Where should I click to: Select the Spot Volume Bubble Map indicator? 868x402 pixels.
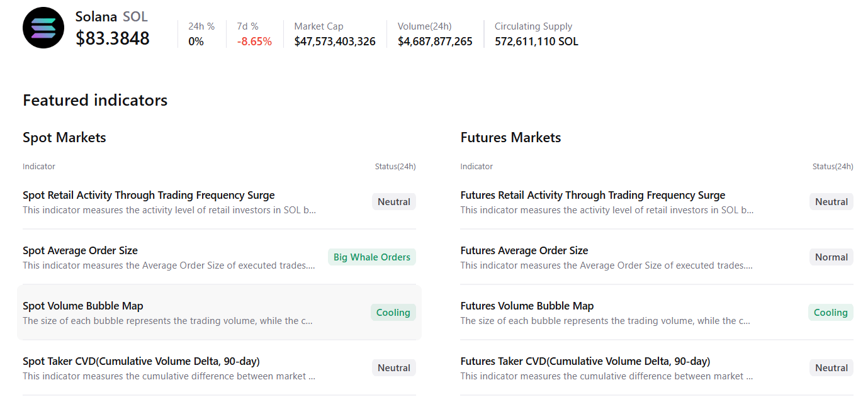[83, 306]
